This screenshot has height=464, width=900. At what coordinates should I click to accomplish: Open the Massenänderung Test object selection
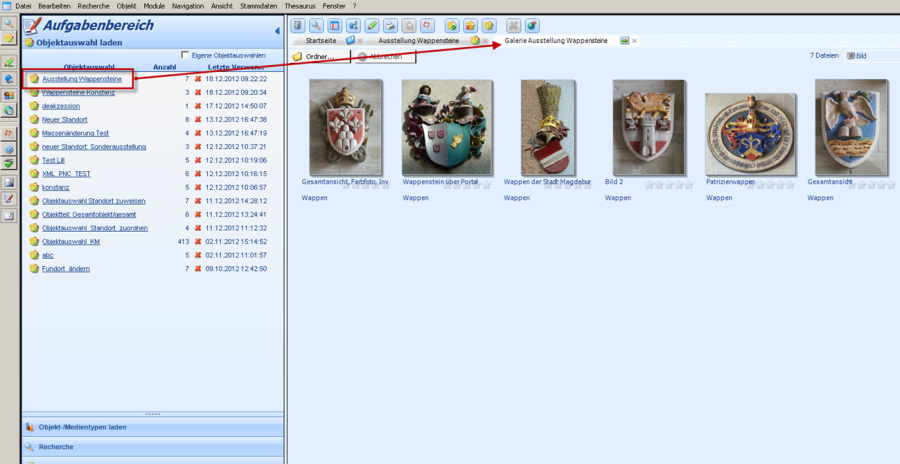pos(75,133)
